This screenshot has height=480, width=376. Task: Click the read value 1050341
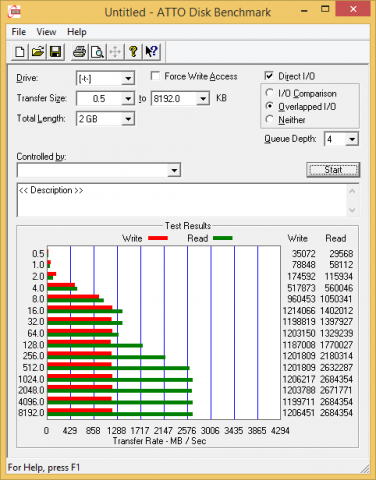click(336, 299)
